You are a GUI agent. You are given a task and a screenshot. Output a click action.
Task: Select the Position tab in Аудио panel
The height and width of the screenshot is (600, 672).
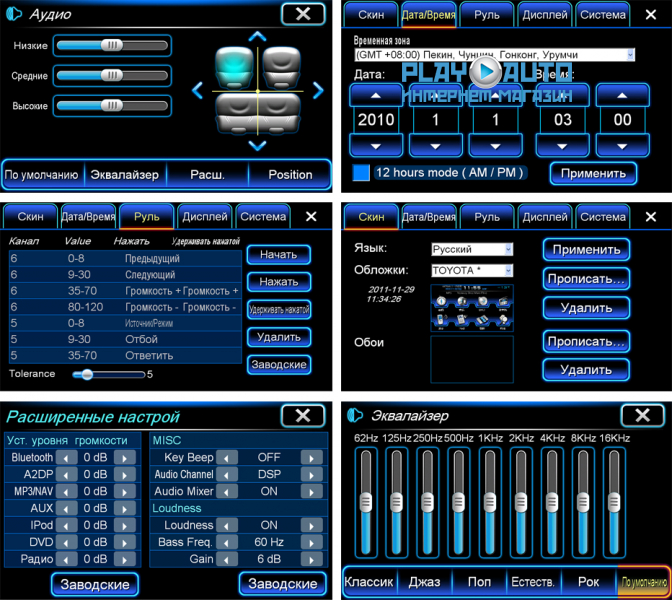tap(290, 174)
